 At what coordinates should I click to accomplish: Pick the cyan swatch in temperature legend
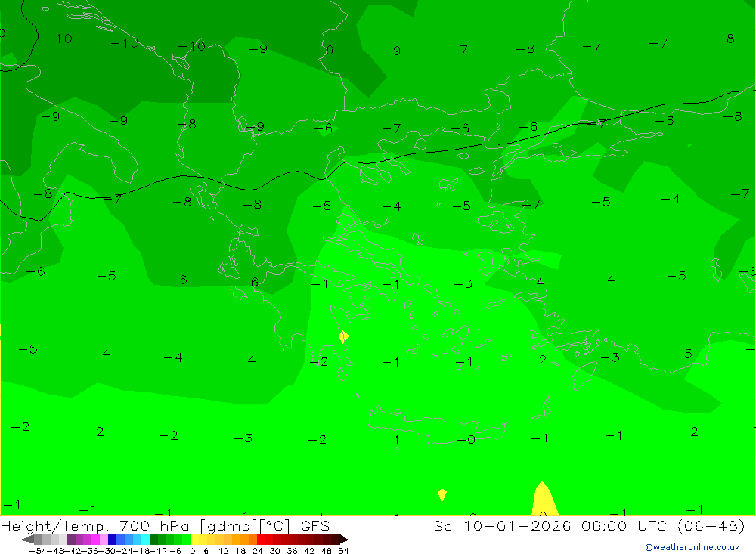(145, 540)
